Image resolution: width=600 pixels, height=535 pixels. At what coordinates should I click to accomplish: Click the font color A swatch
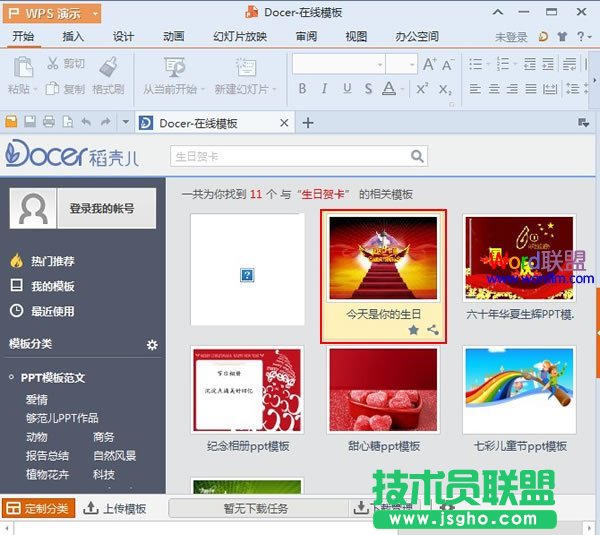coord(389,89)
